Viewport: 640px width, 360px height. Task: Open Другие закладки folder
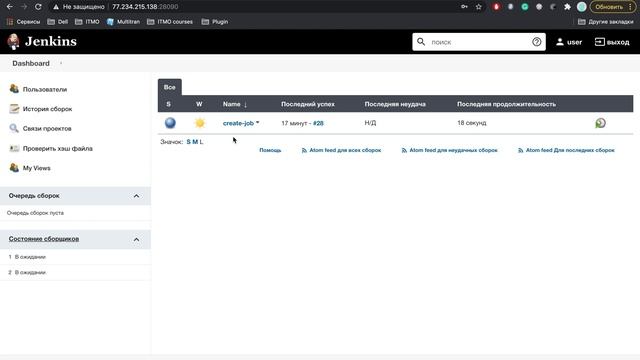(606, 22)
